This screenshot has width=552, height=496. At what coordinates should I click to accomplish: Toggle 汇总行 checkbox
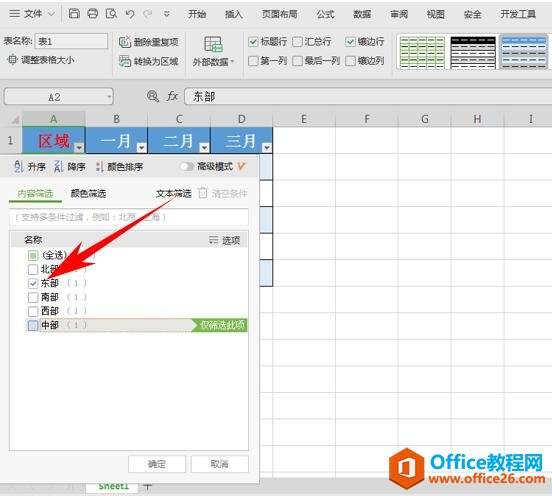pyautogui.click(x=297, y=42)
